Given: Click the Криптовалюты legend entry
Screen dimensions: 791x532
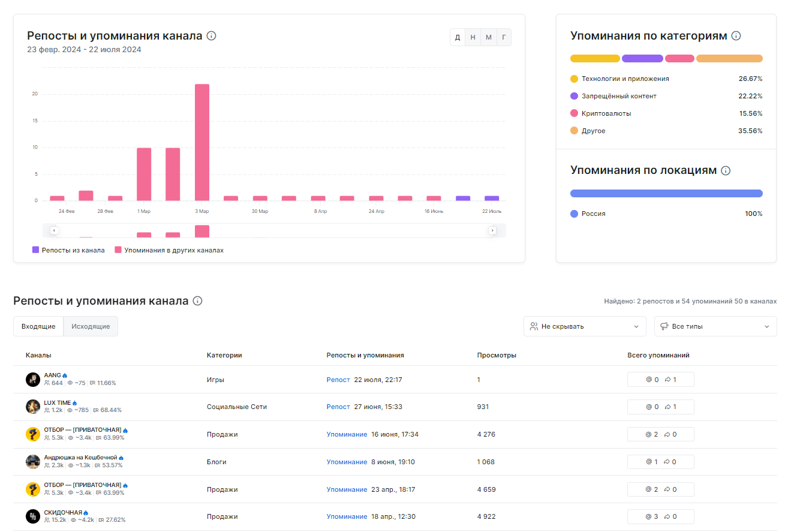Looking at the screenshot, I should pos(601,113).
